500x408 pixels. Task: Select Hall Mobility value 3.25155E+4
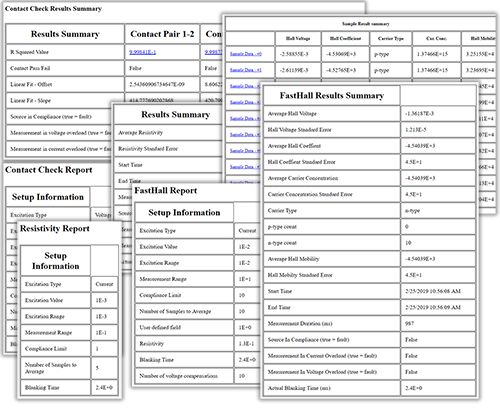(480, 54)
